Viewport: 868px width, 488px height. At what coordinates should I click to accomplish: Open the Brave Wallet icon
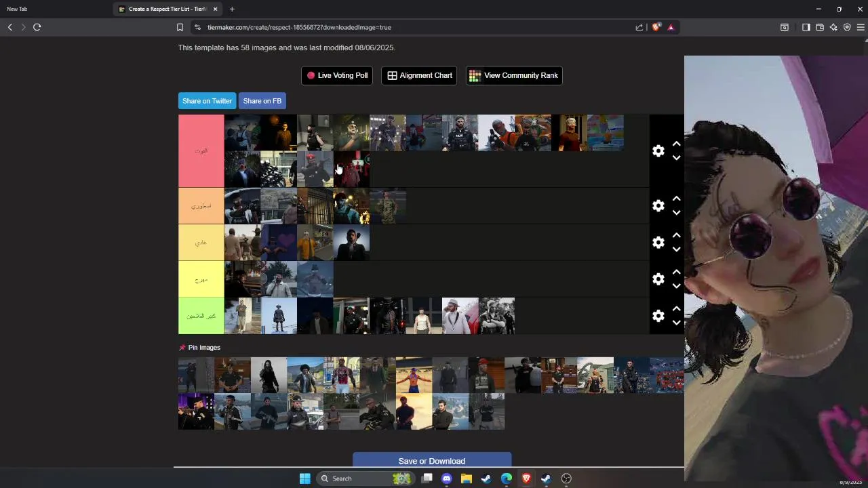tap(820, 27)
